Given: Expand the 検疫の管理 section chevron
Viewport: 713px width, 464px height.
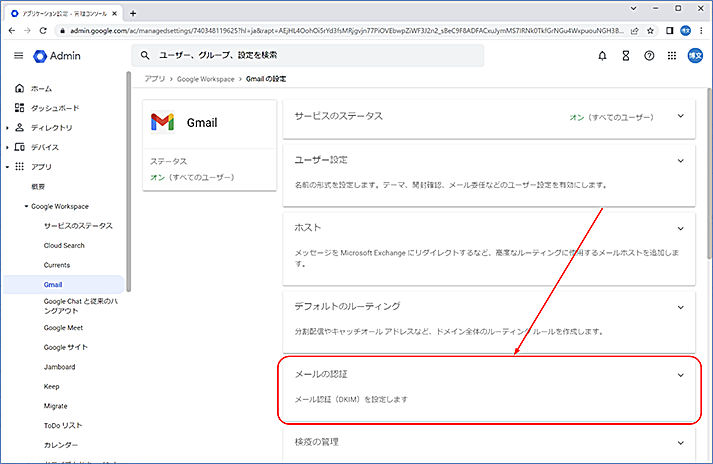Looking at the screenshot, I should pos(681,443).
